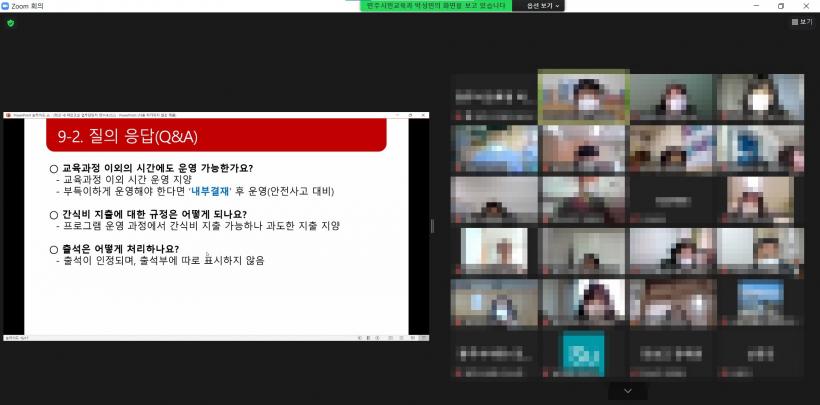This screenshot has height=405, width=820.
Task: Restore down the Zoom window
Action: point(781,6)
